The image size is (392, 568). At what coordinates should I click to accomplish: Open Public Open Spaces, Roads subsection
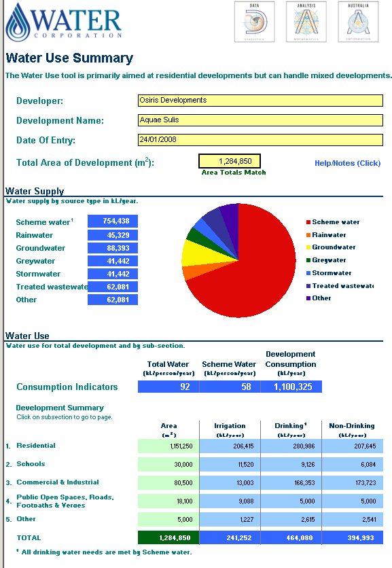pos(65,501)
